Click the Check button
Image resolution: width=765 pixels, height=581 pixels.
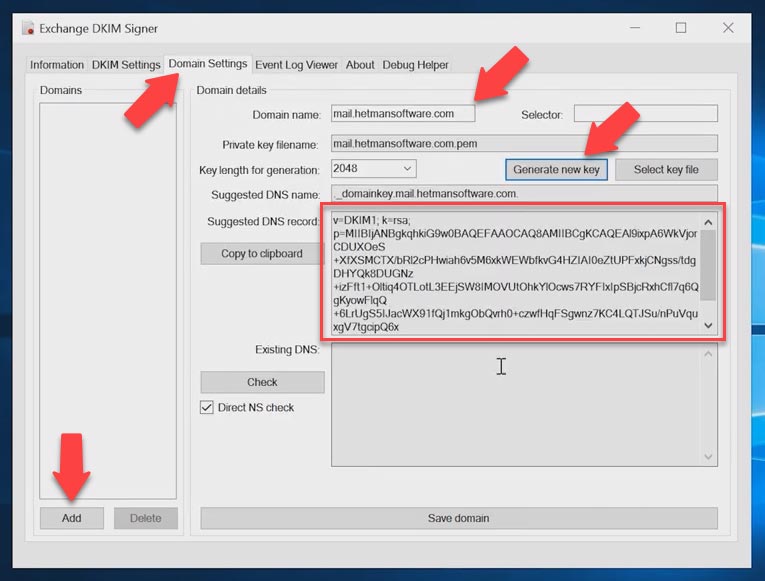click(x=262, y=382)
